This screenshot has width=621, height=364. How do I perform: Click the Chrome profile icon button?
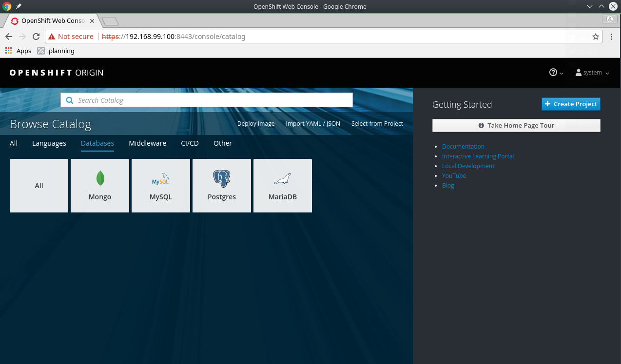(x=609, y=19)
